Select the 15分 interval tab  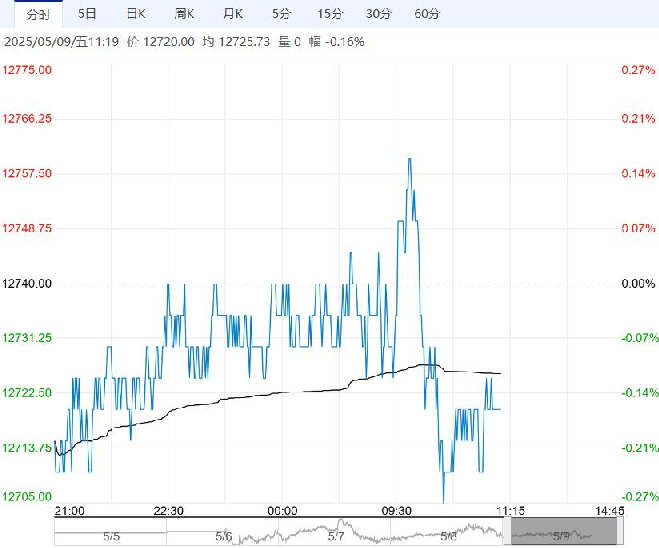(x=330, y=14)
